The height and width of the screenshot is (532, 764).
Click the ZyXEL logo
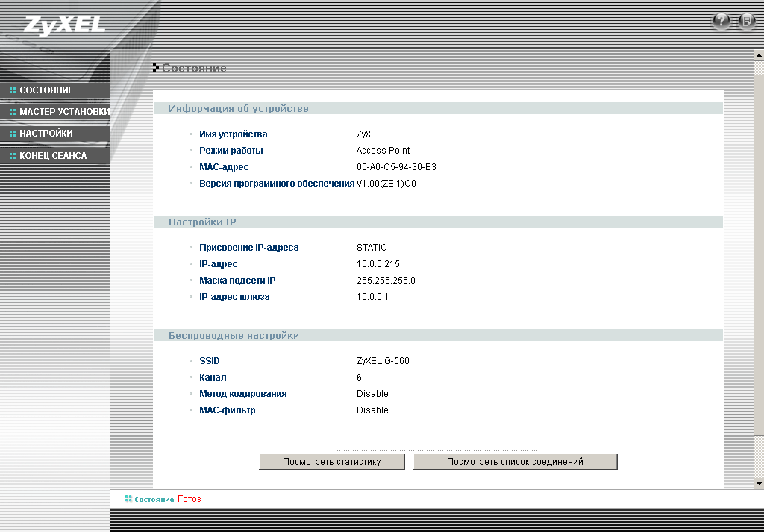point(64,25)
